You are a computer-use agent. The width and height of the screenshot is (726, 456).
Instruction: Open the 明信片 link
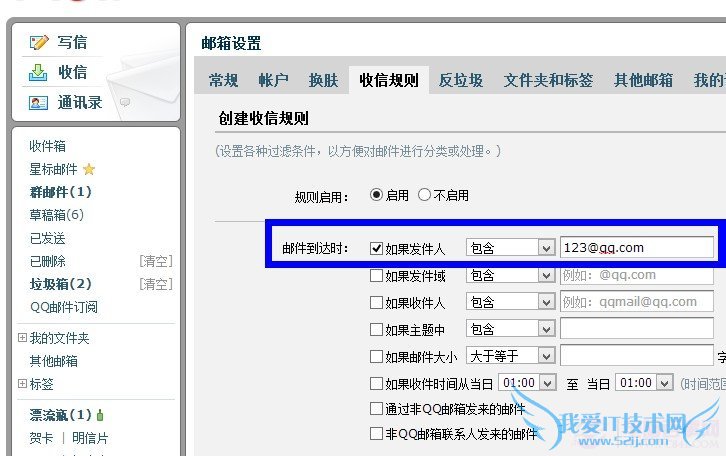coord(90,438)
